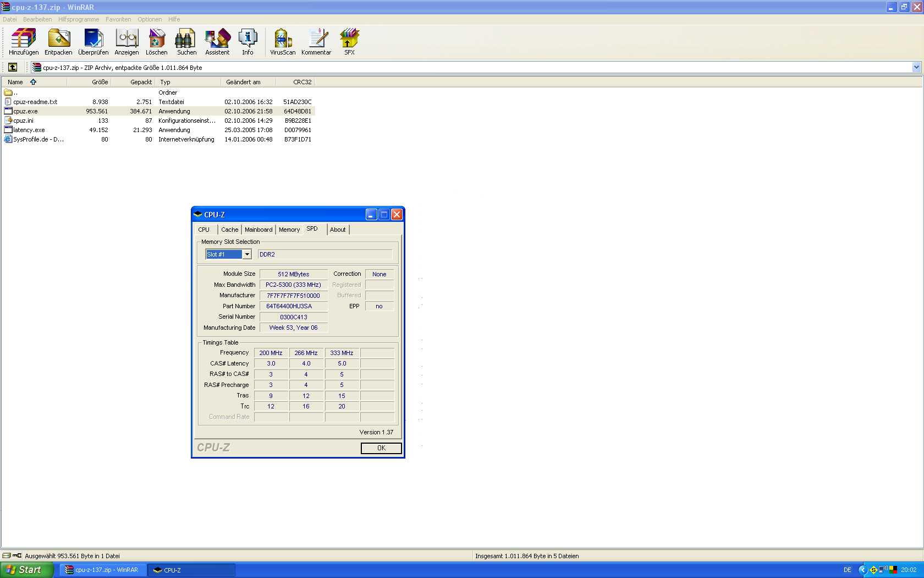
Task: Click the Überprüfen test archive icon
Action: tap(94, 42)
